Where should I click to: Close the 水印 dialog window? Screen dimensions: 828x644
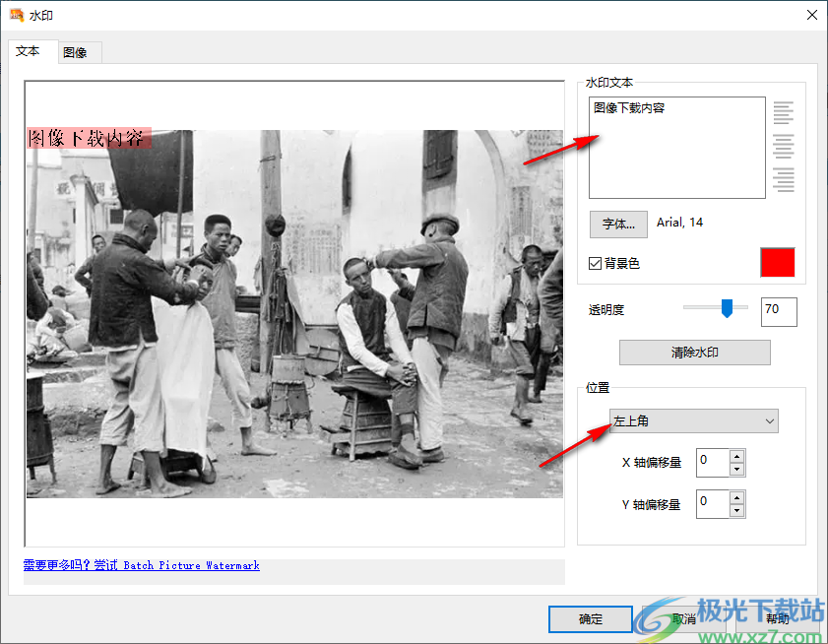(x=812, y=16)
